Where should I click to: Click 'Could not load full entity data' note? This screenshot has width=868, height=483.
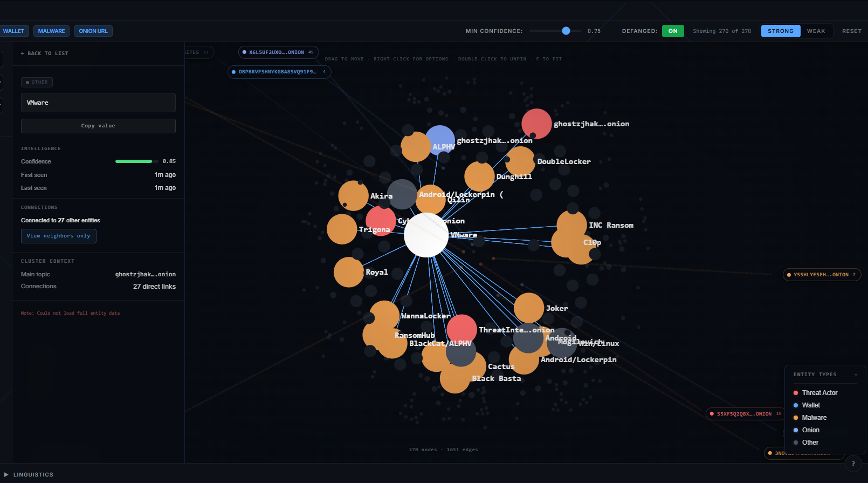pyautogui.click(x=70, y=313)
